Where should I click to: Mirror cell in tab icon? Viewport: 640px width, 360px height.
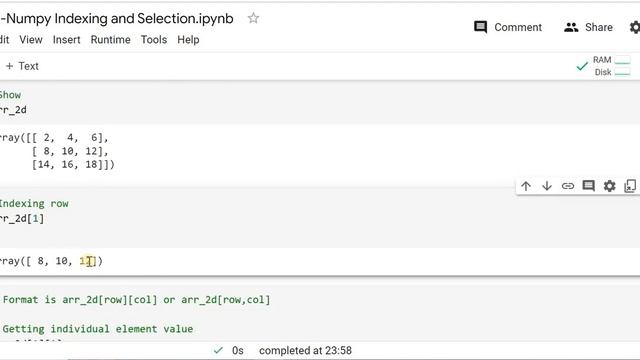[x=630, y=186]
